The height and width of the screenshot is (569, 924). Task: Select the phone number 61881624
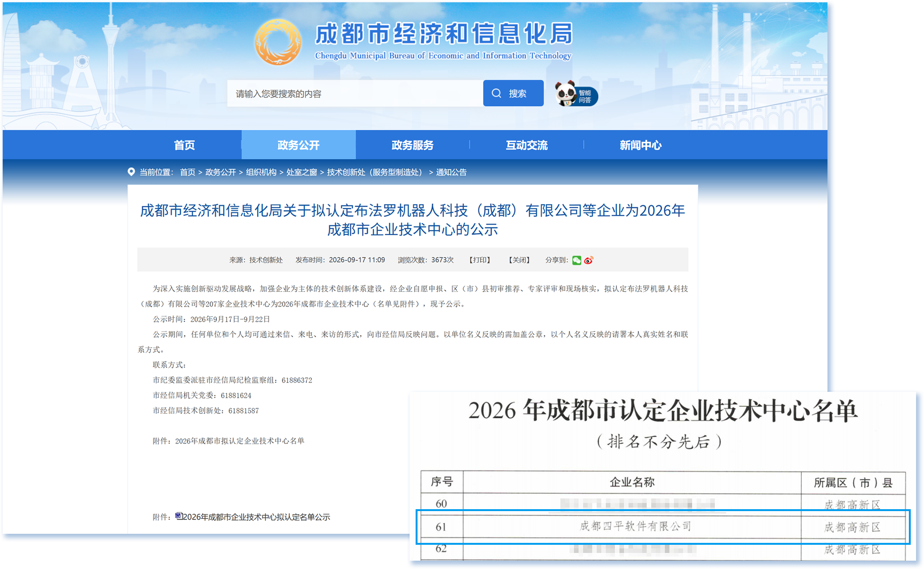pyautogui.click(x=236, y=395)
